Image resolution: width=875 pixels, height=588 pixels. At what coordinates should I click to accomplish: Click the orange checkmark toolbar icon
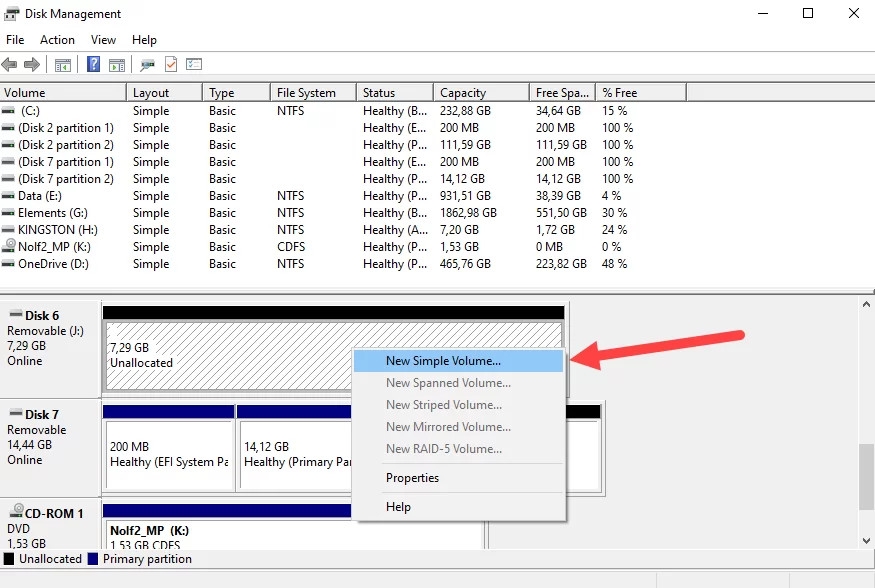(171, 64)
